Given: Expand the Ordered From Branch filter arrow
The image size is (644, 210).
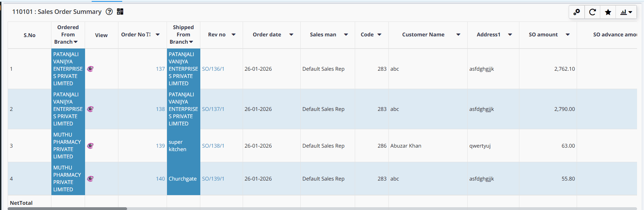Looking at the screenshot, I should (x=76, y=42).
